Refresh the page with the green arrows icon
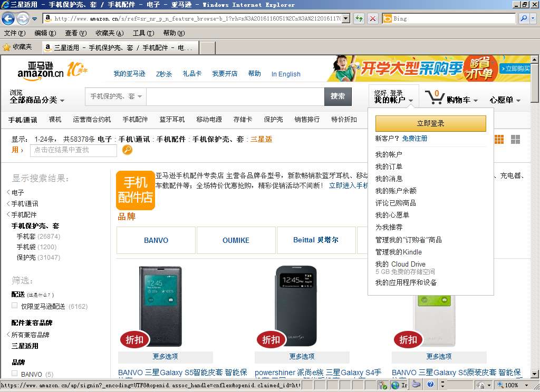This screenshot has height=392, width=540. pos(359,18)
